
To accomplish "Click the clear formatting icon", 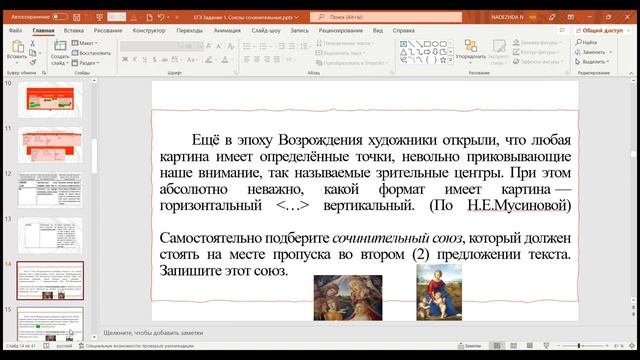I will pyautogui.click(x=231, y=46).
